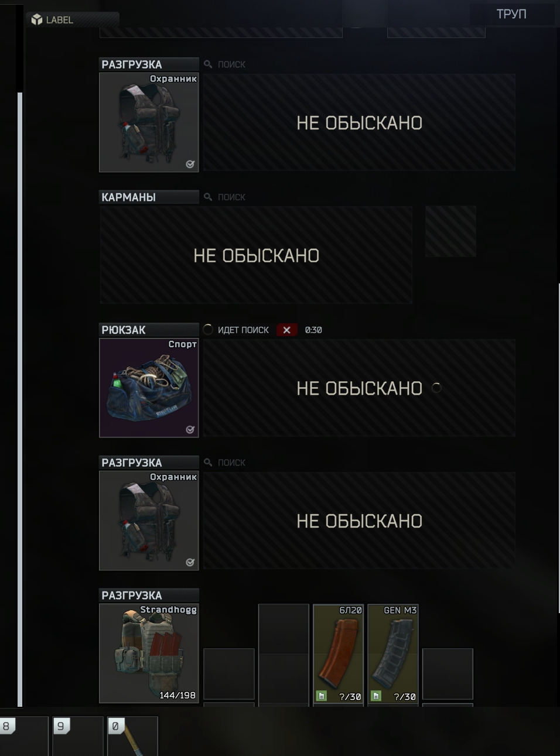The height and width of the screenshot is (756, 560).
Task: Click the special pocket slot beside КАРМАНЫ
Action: [x=450, y=231]
